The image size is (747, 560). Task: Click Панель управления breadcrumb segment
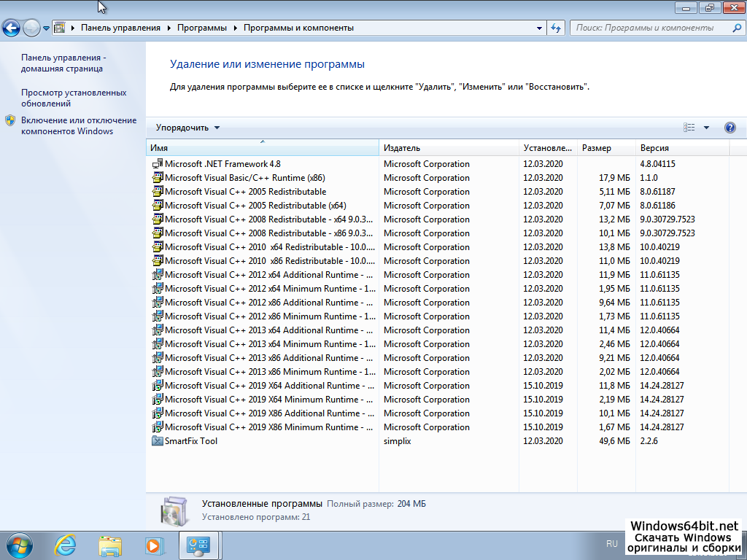pyautogui.click(x=120, y=28)
